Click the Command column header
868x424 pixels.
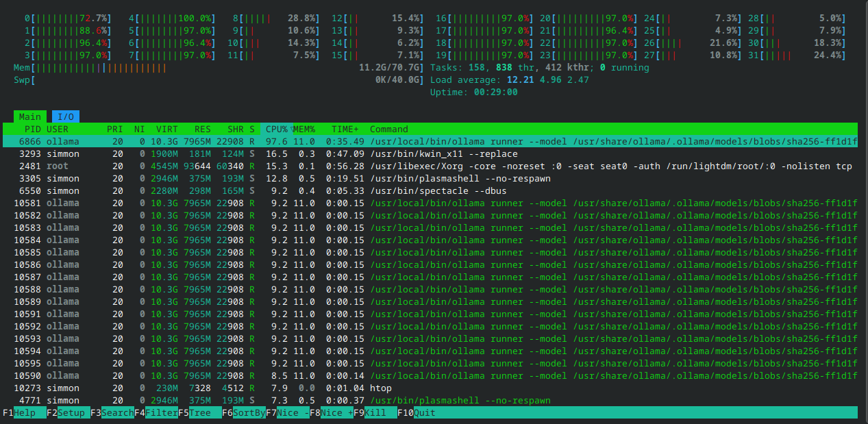(x=389, y=129)
